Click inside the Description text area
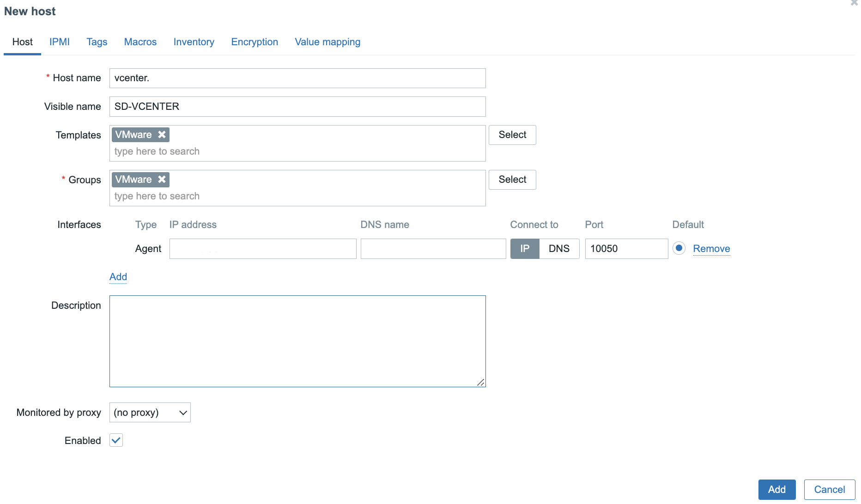Viewport: 861px width, 504px height. click(x=297, y=341)
